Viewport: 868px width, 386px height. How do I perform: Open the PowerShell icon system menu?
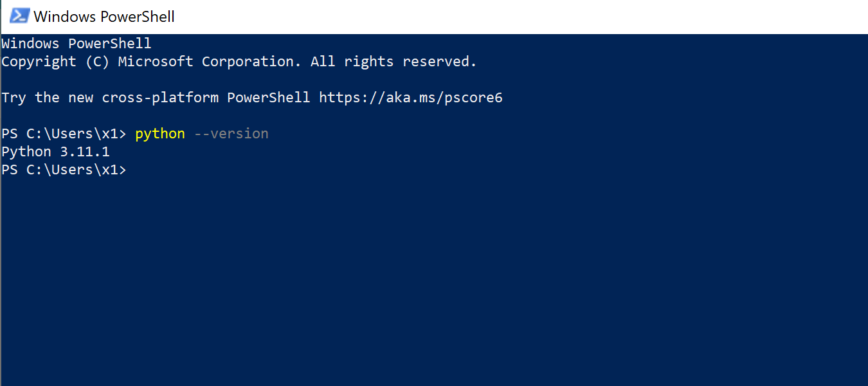click(x=19, y=16)
